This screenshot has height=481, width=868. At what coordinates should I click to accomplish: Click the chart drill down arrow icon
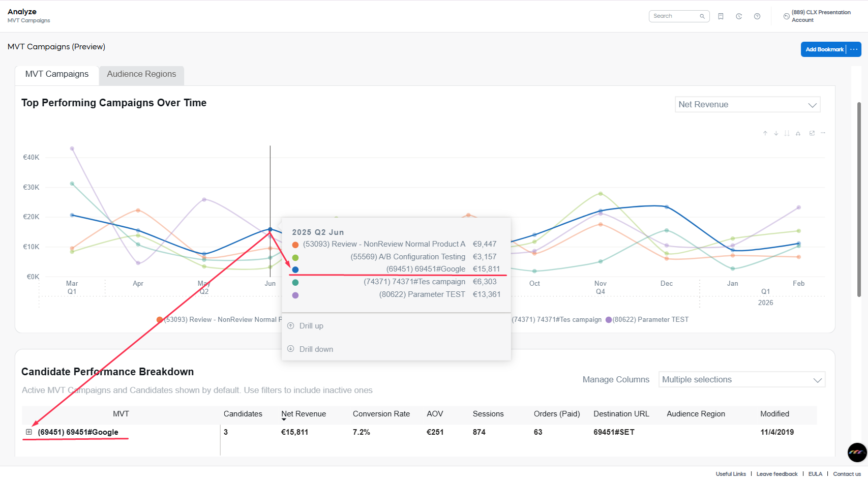(x=776, y=133)
